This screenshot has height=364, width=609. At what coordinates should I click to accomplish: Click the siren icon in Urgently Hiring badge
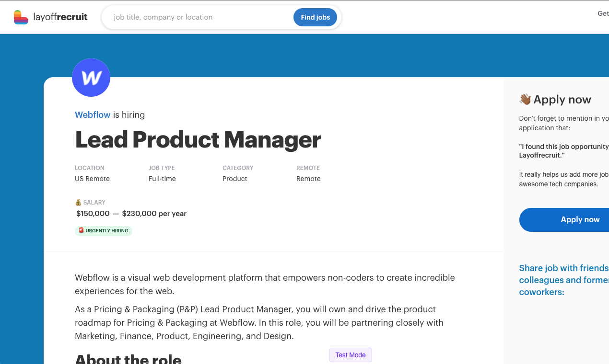pyautogui.click(x=81, y=230)
